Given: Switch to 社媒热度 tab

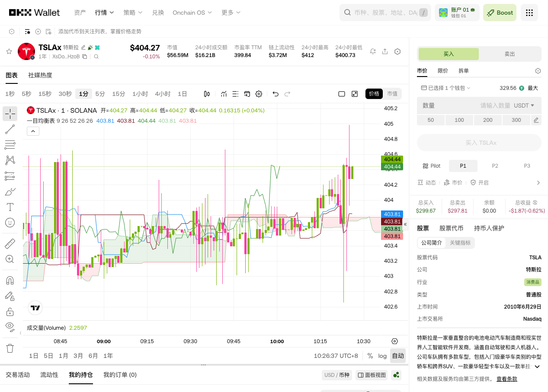Looking at the screenshot, I should click(40, 75).
